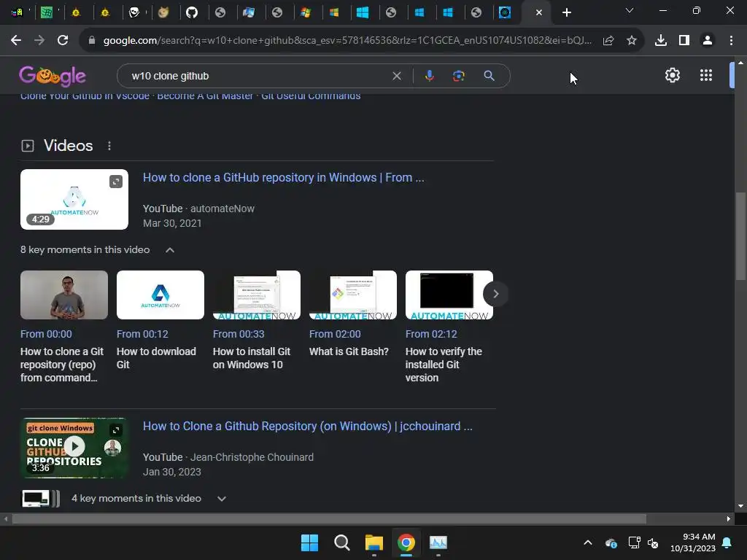This screenshot has width=747, height=560.
Task: Open network status tray icon
Action: point(634,542)
